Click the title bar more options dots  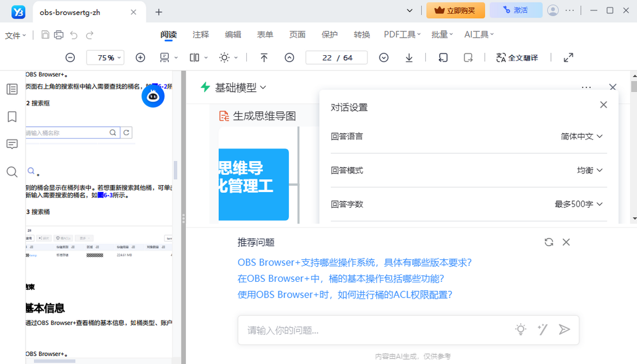click(570, 10)
